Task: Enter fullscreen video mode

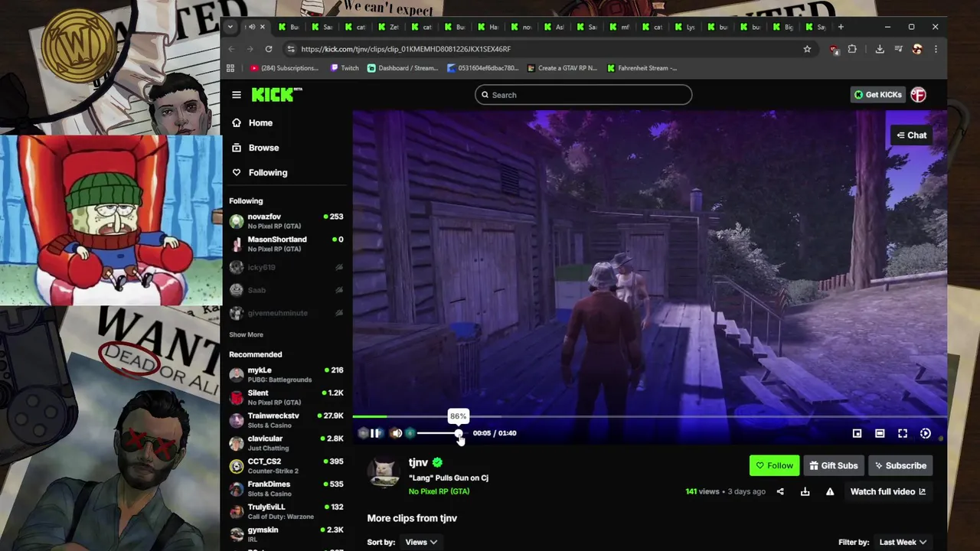Action: [x=903, y=433]
